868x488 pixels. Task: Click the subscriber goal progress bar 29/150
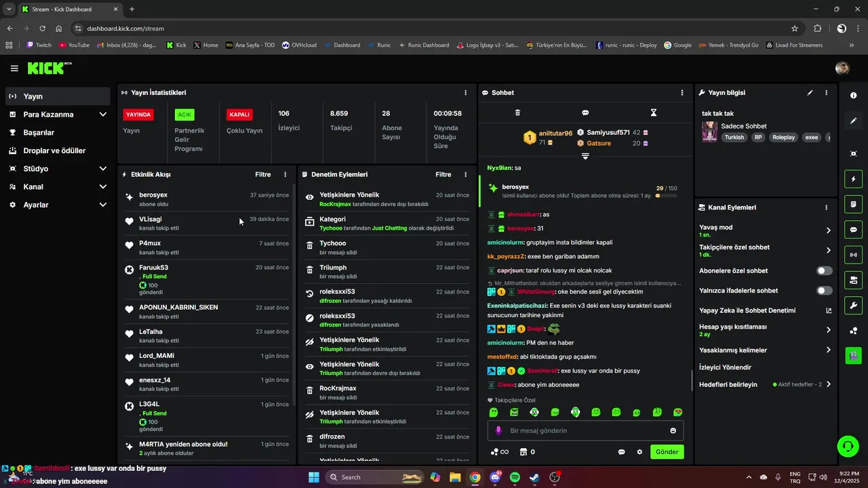click(x=666, y=196)
